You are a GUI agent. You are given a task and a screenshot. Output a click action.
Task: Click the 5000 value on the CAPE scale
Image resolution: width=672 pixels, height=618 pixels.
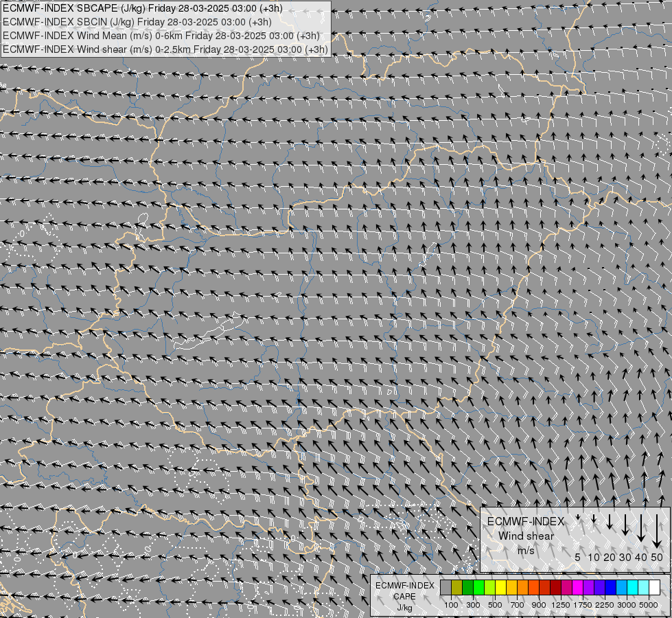(x=649, y=605)
